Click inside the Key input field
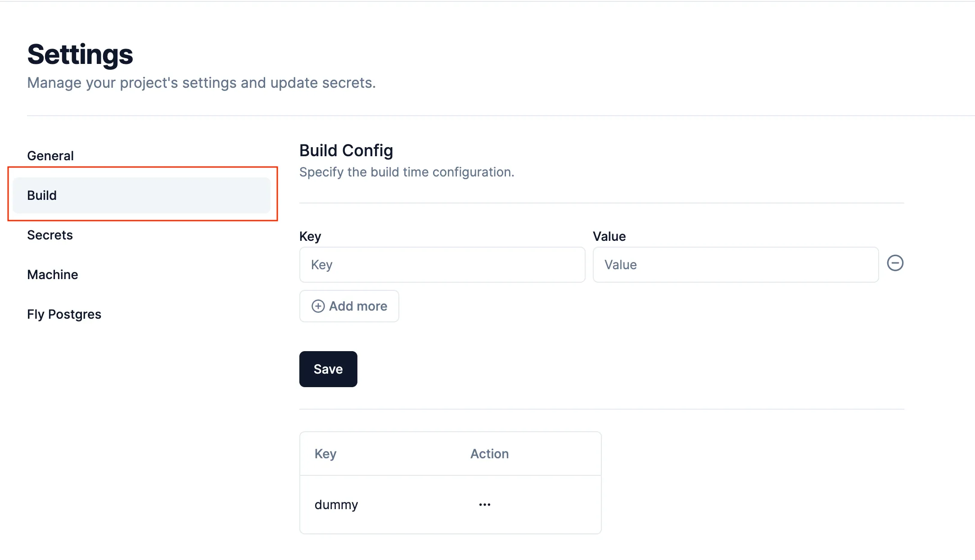 tap(442, 265)
